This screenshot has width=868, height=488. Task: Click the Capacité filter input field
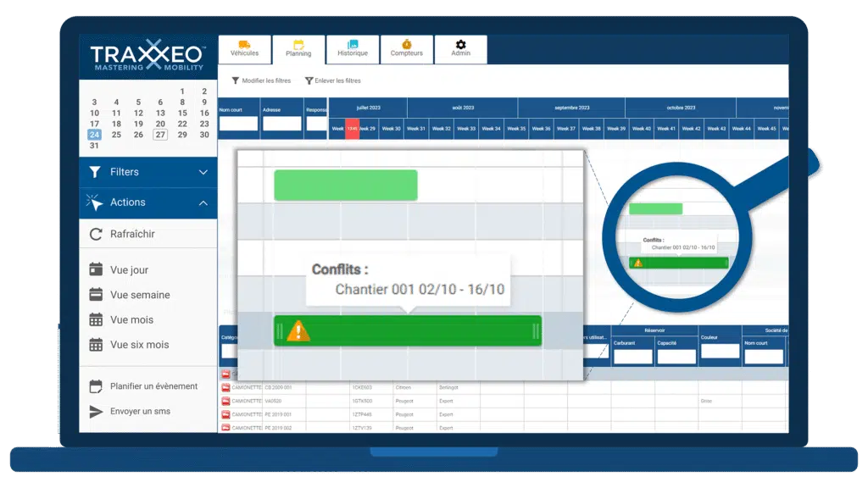pos(676,357)
